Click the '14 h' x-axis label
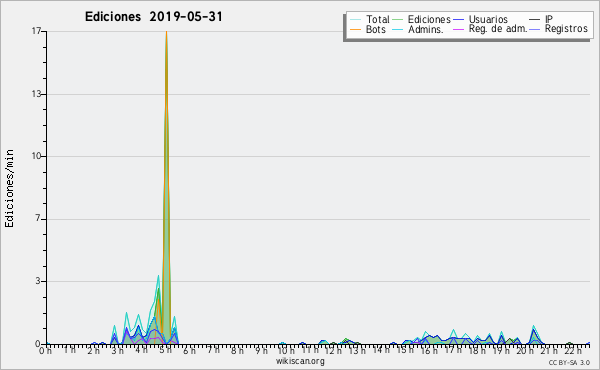 click(x=382, y=350)
